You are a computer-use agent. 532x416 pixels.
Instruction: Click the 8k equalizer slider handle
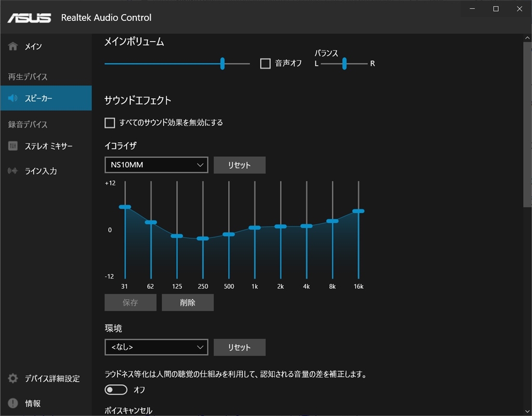332,221
